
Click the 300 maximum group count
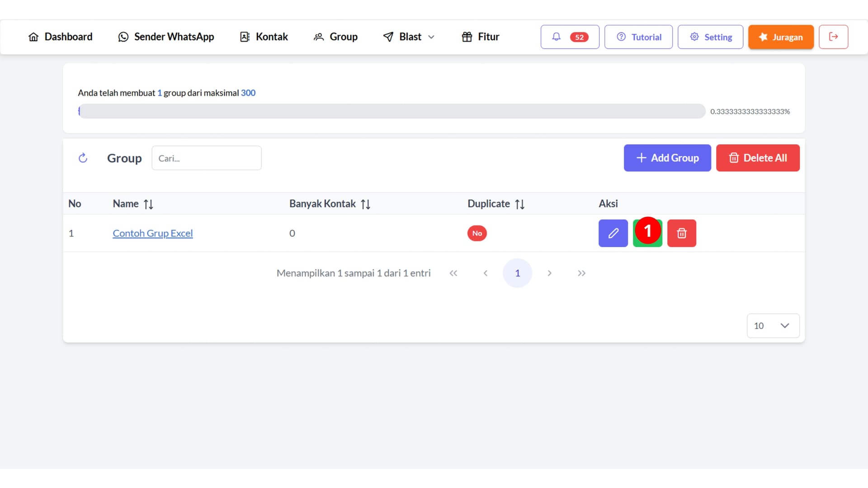248,93
